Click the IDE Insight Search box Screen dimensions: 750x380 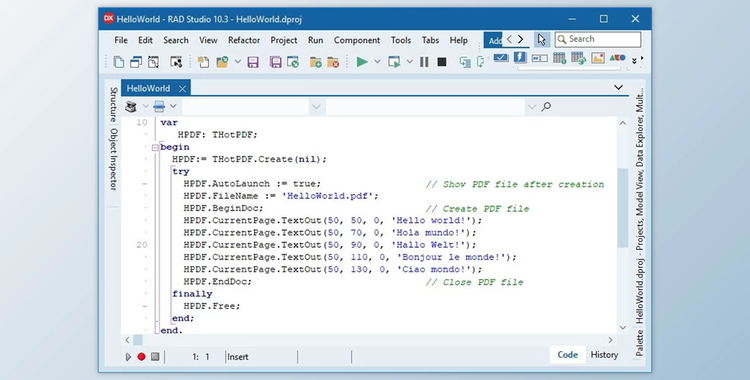point(598,39)
